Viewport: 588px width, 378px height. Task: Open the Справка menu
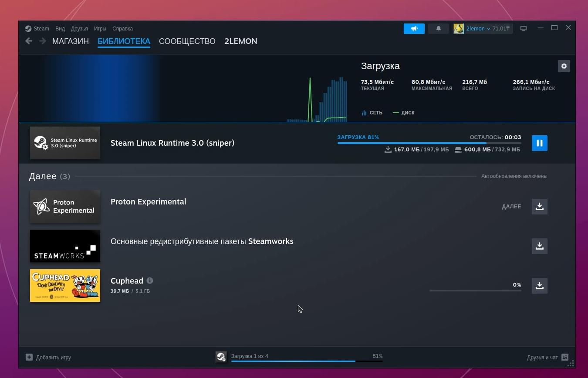click(x=122, y=29)
